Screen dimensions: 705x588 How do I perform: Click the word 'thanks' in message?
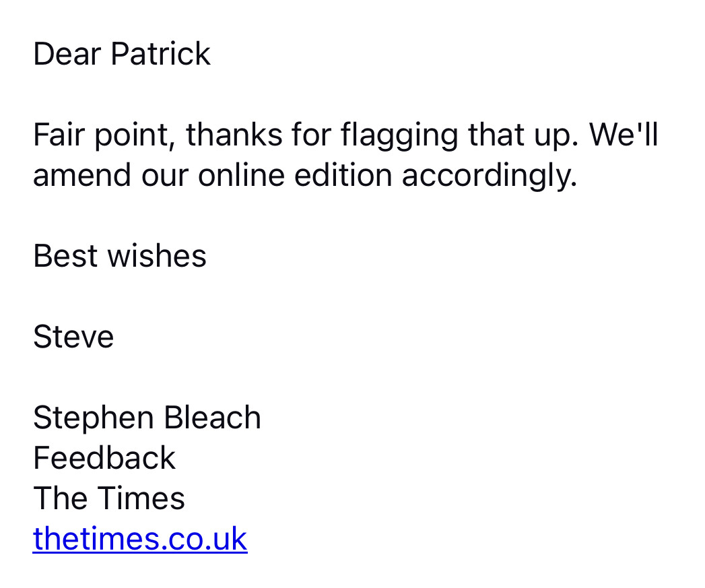(234, 135)
